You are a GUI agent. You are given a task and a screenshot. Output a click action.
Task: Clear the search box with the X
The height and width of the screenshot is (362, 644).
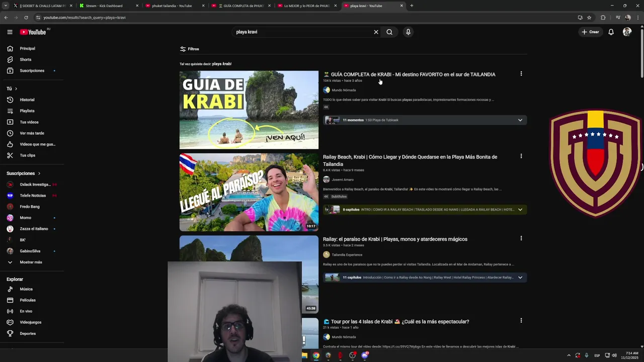click(x=376, y=32)
